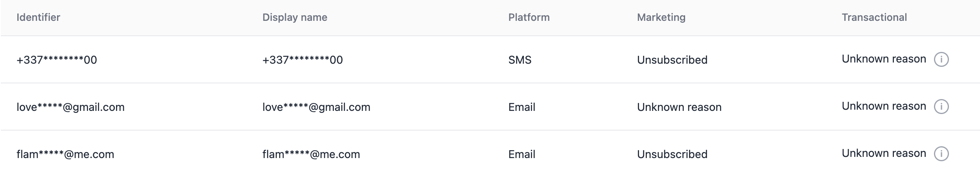Click Email platform in love gmail row
The width and height of the screenshot is (980, 173).
(521, 107)
